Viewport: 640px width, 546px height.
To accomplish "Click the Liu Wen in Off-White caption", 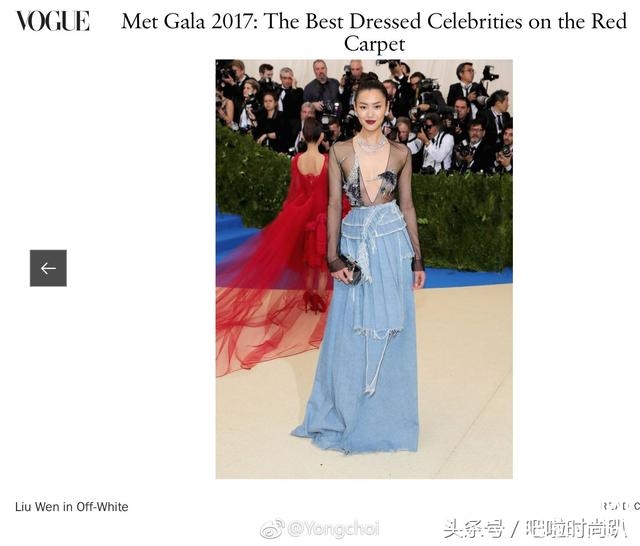I will pos(71,507).
